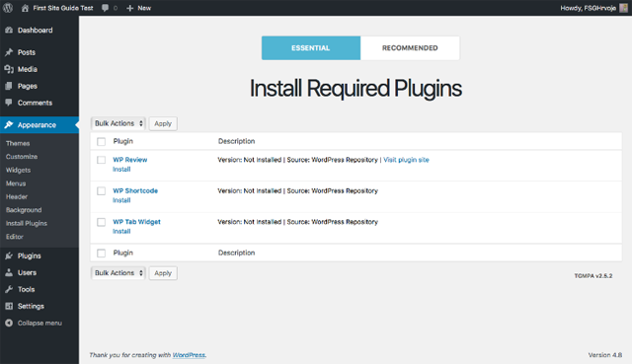Click the top Apply button
The height and width of the screenshot is (364, 632).
[x=163, y=123]
